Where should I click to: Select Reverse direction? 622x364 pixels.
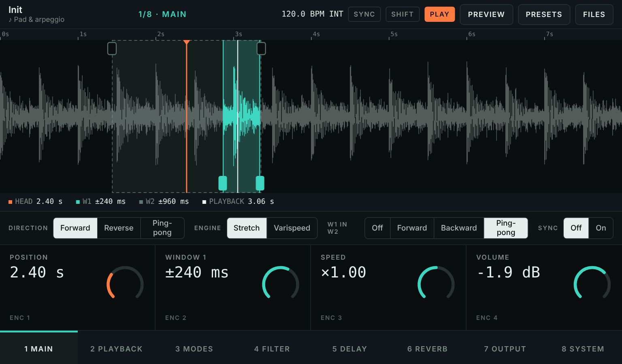(x=119, y=228)
